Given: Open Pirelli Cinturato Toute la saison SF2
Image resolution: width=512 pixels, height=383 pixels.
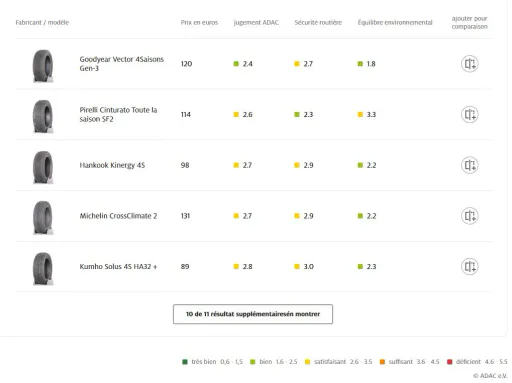Looking at the screenshot, I should (118, 114).
